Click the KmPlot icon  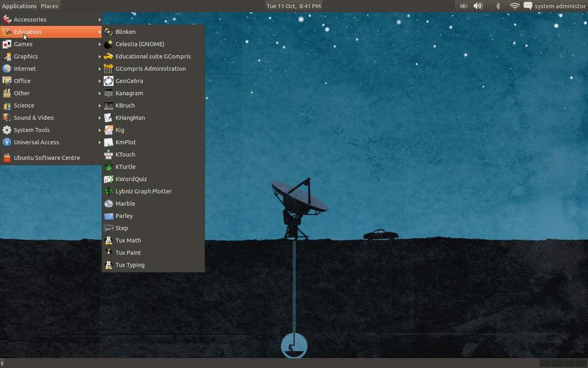click(109, 143)
